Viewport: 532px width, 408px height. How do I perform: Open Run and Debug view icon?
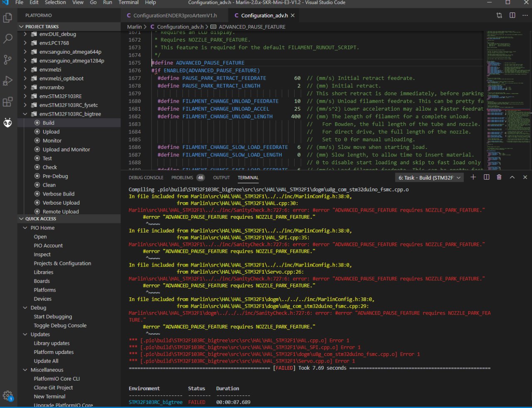pyautogui.click(x=7, y=81)
